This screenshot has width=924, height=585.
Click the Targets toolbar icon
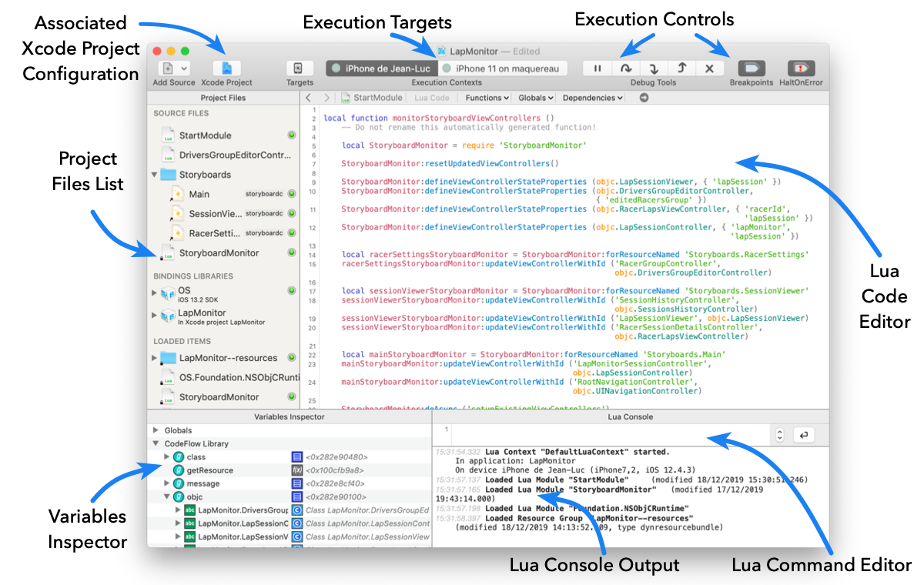pyautogui.click(x=300, y=69)
